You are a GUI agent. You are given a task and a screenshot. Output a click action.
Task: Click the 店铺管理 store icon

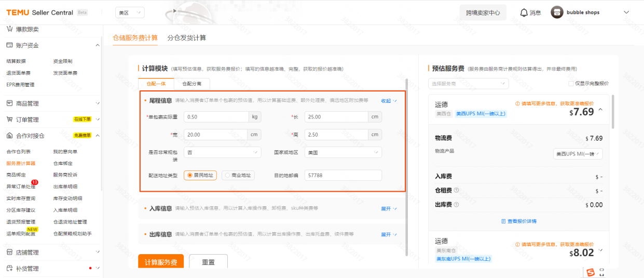9,253
